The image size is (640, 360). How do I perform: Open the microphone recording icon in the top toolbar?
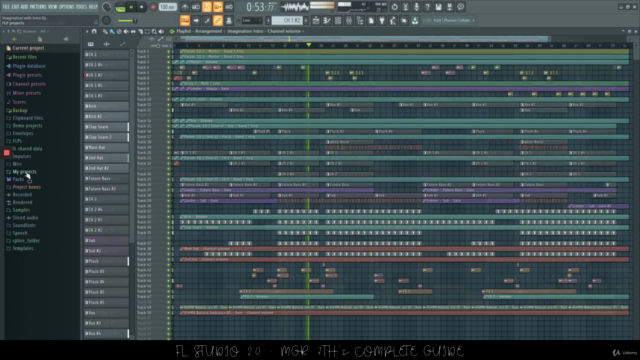(416, 7)
